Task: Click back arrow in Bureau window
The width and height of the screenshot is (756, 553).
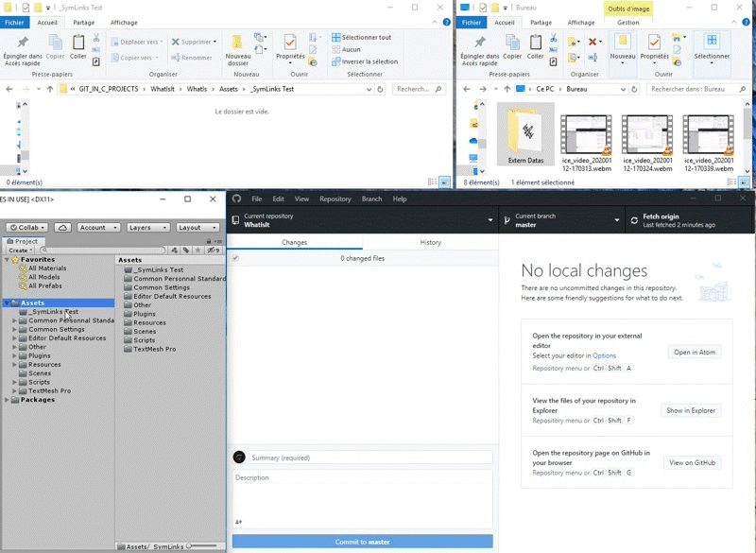Action: (x=466, y=89)
